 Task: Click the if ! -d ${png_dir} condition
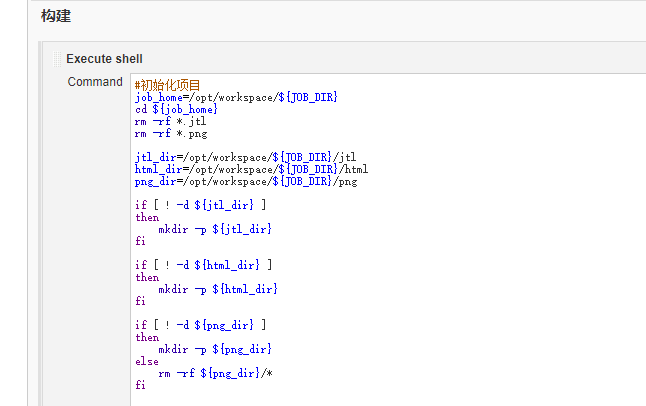click(200, 325)
